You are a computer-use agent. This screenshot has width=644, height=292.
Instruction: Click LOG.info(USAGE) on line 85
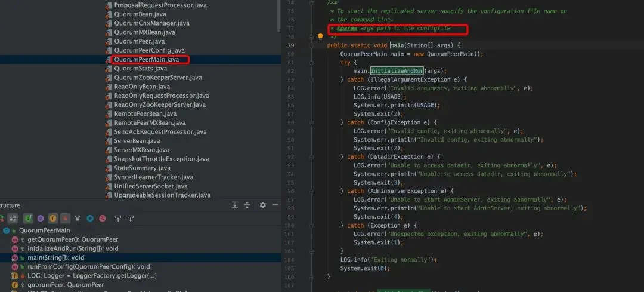click(380, 97)
